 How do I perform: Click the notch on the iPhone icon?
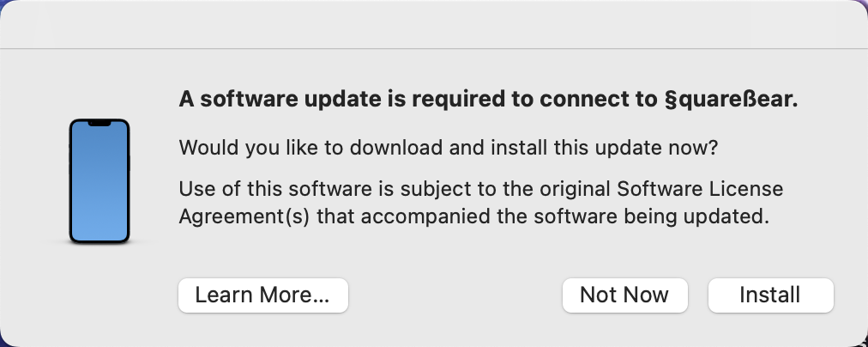coord(99,125)
